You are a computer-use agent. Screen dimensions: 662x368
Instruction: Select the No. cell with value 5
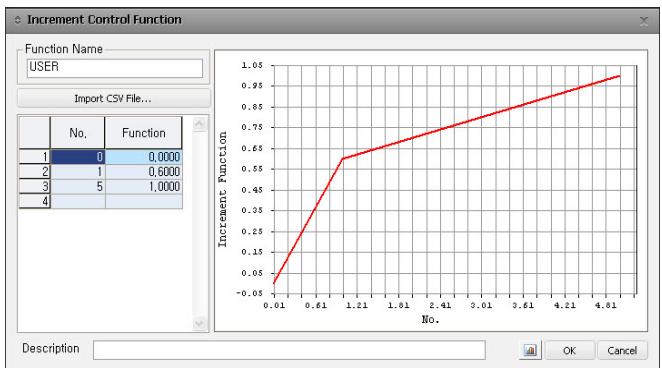point(78,186)
